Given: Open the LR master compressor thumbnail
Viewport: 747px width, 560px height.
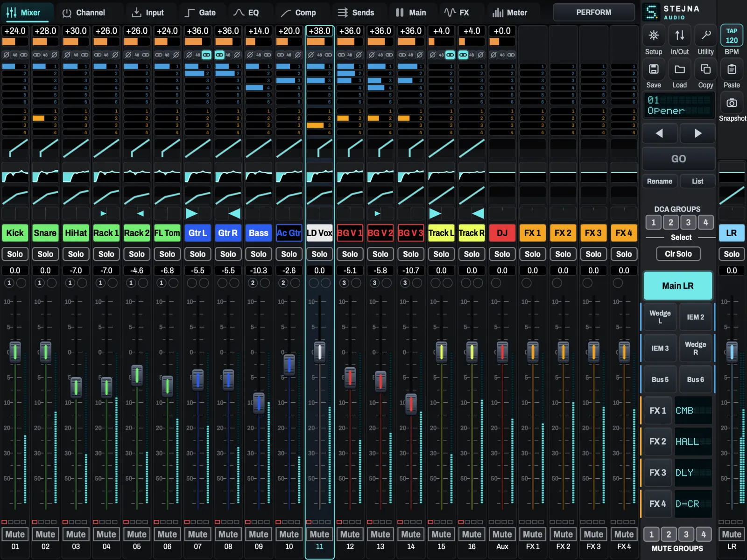Looking at the screenshot, I should 732,196.
